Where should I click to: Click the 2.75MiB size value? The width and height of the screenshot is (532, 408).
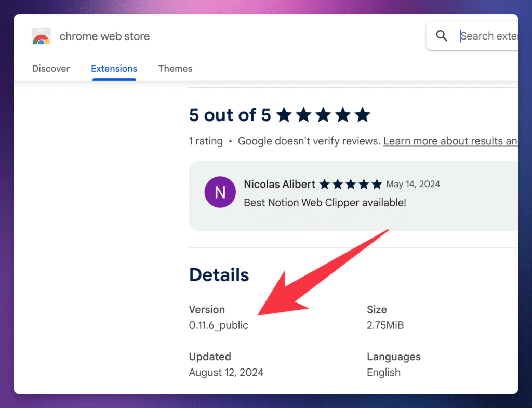[385, 325]
